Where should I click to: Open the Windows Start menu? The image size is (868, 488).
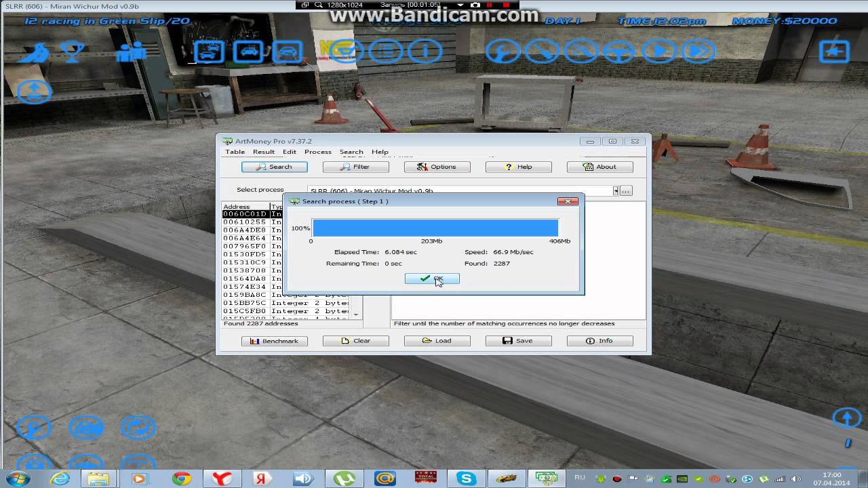(16, 479)
